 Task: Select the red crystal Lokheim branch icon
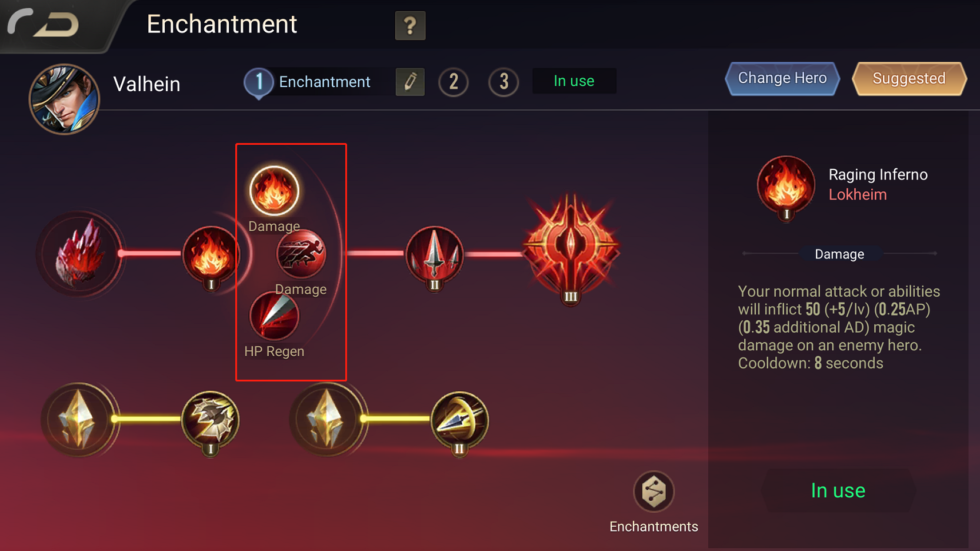[79, 254]
